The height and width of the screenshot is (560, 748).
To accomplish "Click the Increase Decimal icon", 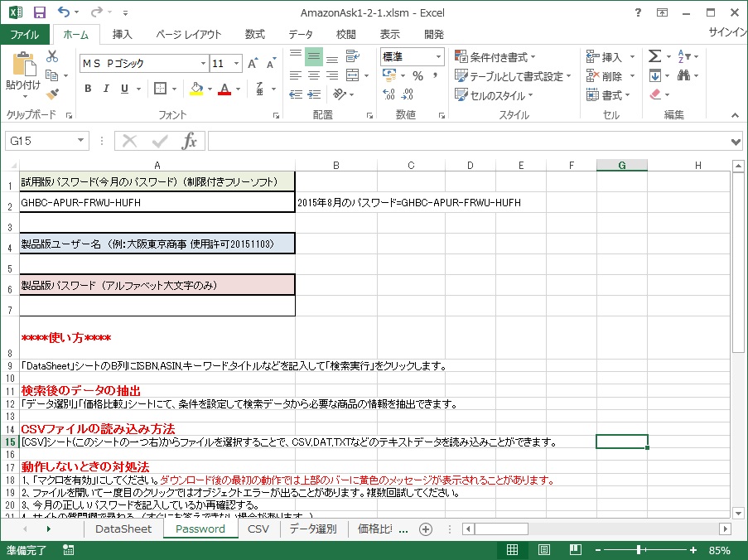I will (388, 94).
